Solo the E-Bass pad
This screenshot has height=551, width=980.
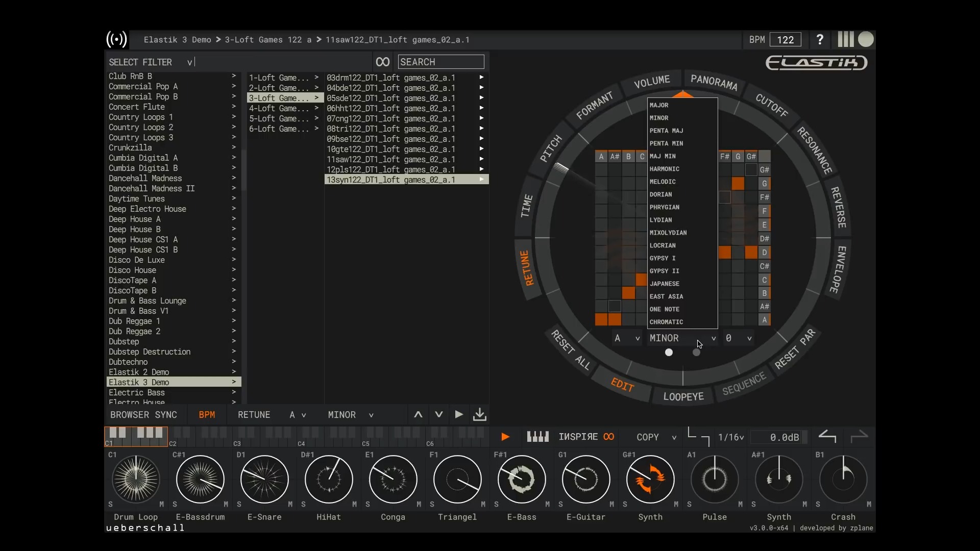tap(496, 504)
